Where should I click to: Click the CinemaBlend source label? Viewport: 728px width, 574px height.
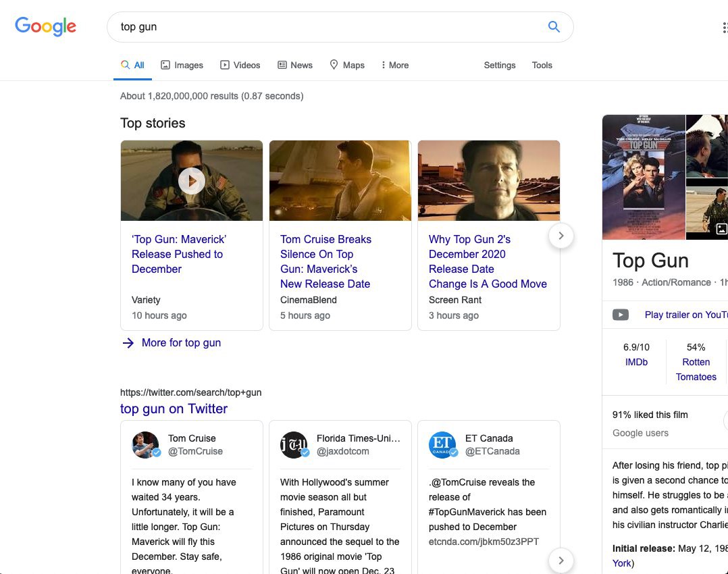(308, 300)
